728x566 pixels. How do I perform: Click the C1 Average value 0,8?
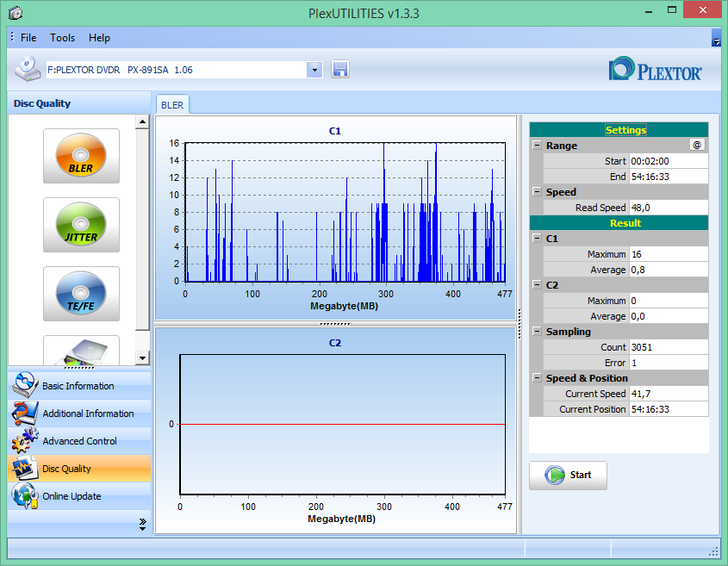pos(669,270)
